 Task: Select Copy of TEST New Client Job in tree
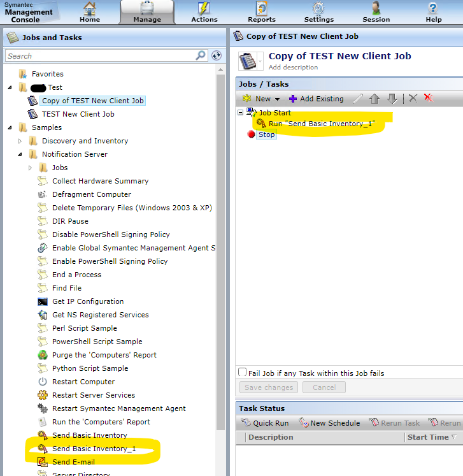(x=92, y=101)
